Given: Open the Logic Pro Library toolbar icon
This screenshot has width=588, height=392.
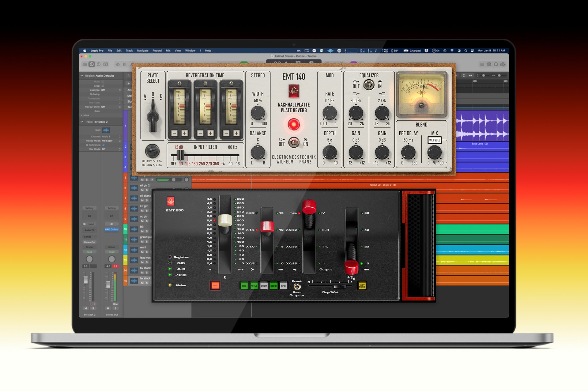Looking at the screenshot, I should click(85, 64).
